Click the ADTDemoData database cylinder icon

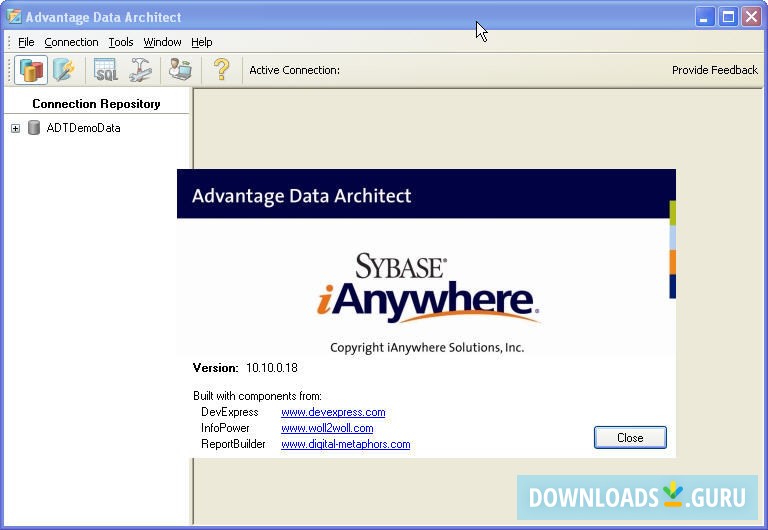point(34,128)
